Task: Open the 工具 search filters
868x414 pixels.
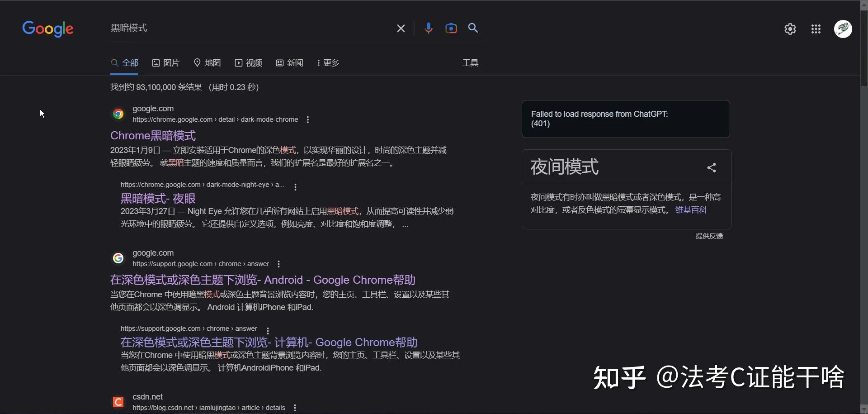Action: click(470, 62)
